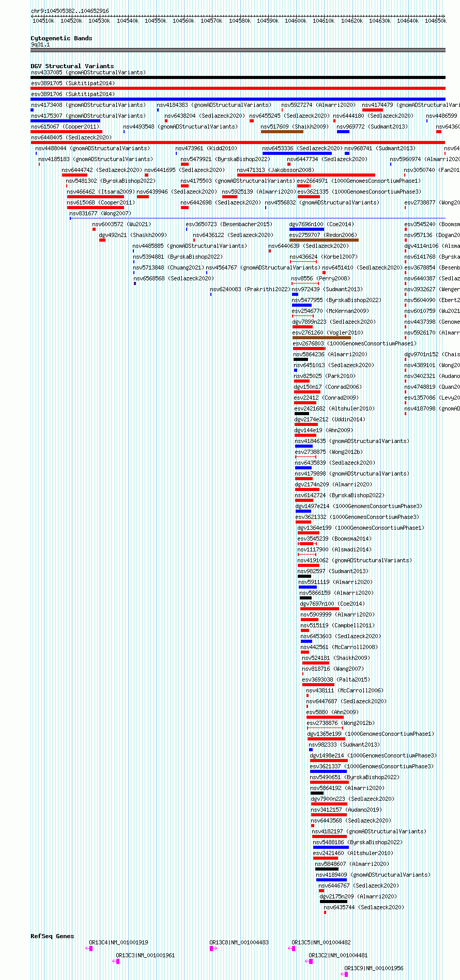Click the chr9:104505382..104652916 region label
Viewport: 460px width, 980px height.
point(70,11)
